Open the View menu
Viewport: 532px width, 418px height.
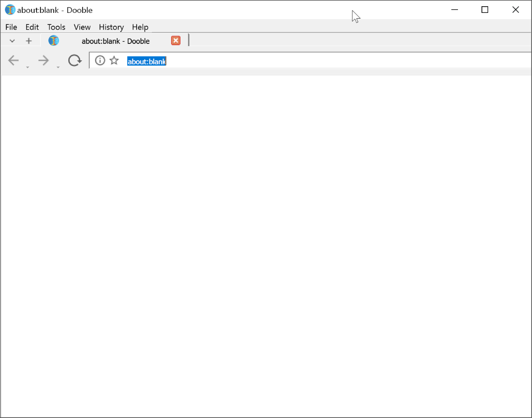tap(82, 27)
